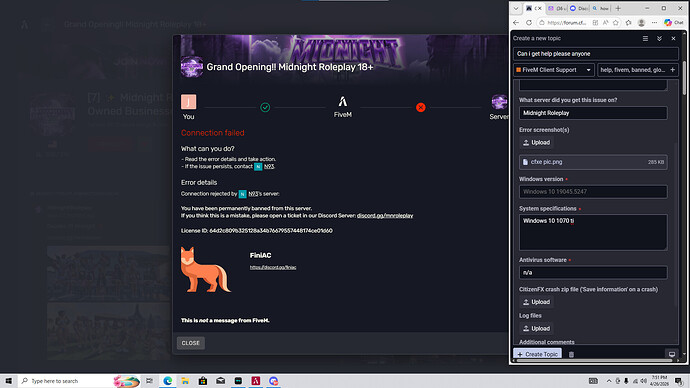Click the browser extensions puzzle icon
The width and height of the screenshot is (690, 388).
click(628, 22)
